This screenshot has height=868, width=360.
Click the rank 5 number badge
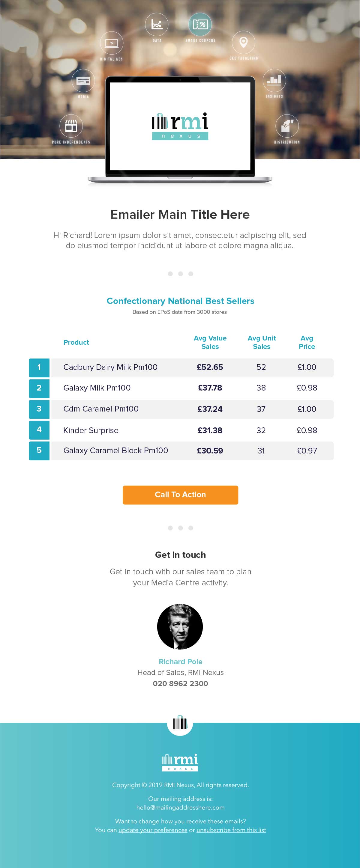[39, 450]
